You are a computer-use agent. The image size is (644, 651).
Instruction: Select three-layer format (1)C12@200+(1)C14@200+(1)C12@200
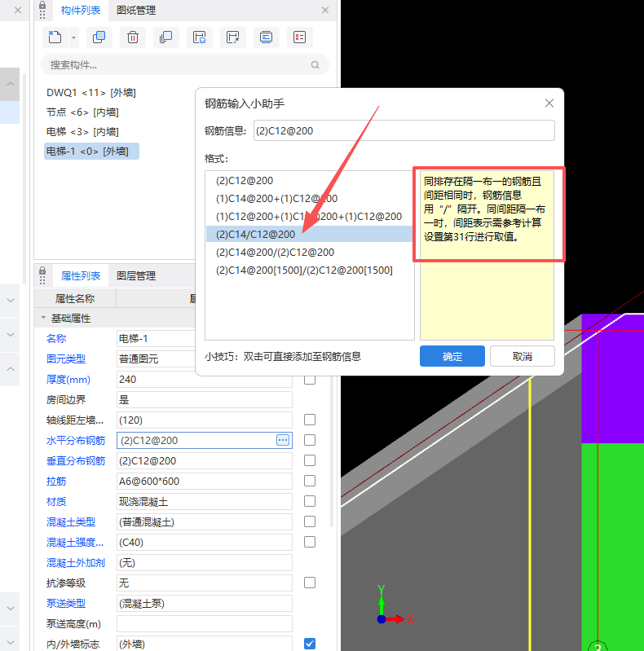tap(309, 216)
